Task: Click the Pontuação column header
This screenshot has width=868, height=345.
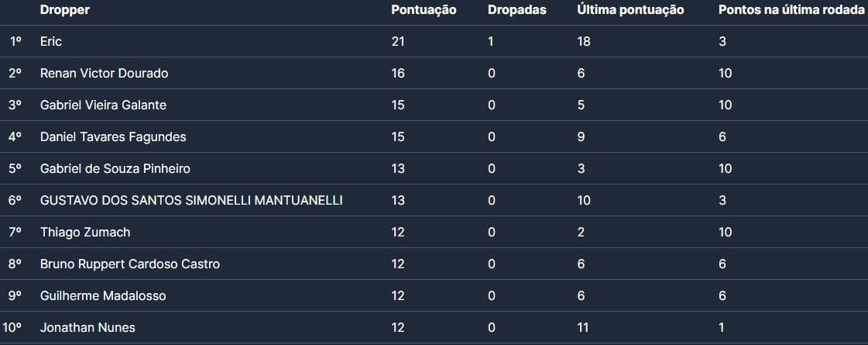Action: point(424,10)
